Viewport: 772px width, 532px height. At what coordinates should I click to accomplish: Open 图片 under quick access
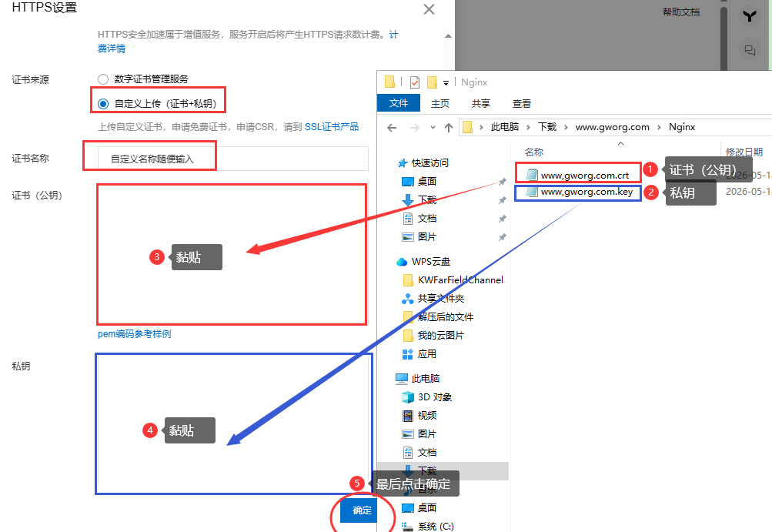tap(426, 237)
